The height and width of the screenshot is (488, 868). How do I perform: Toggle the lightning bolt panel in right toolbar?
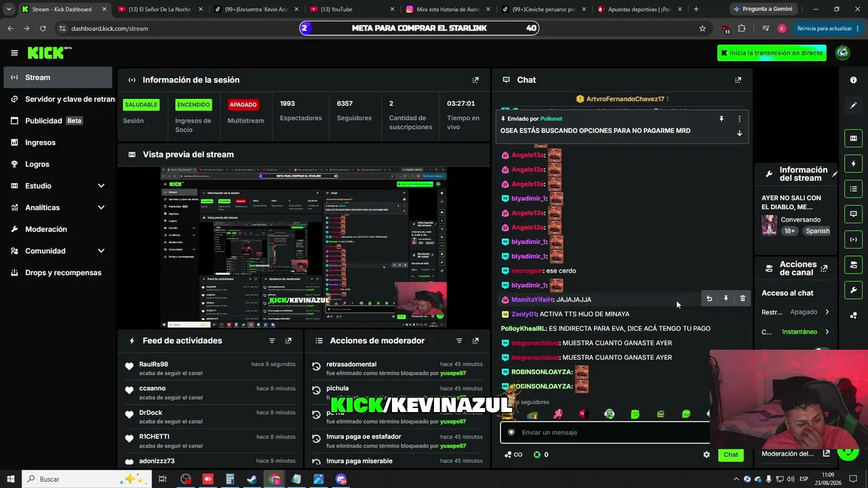click(853, 164)
